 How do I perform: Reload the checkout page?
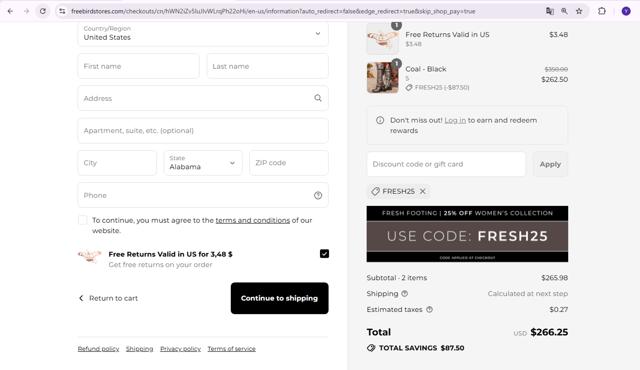pos(43,11)
